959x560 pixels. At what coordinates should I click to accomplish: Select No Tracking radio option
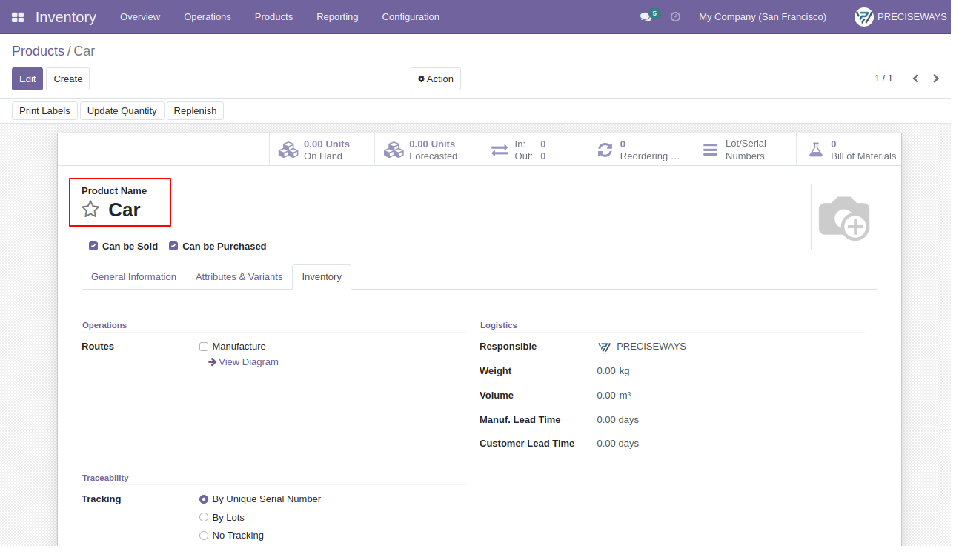tap(204, 536)
